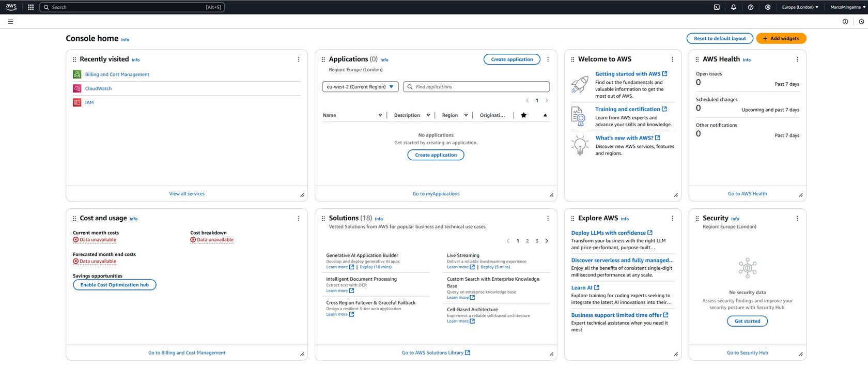The height and width of the screenshot is (367, 868).
Task: Click the AWS logo in the top bar
Action: point(11,7)
